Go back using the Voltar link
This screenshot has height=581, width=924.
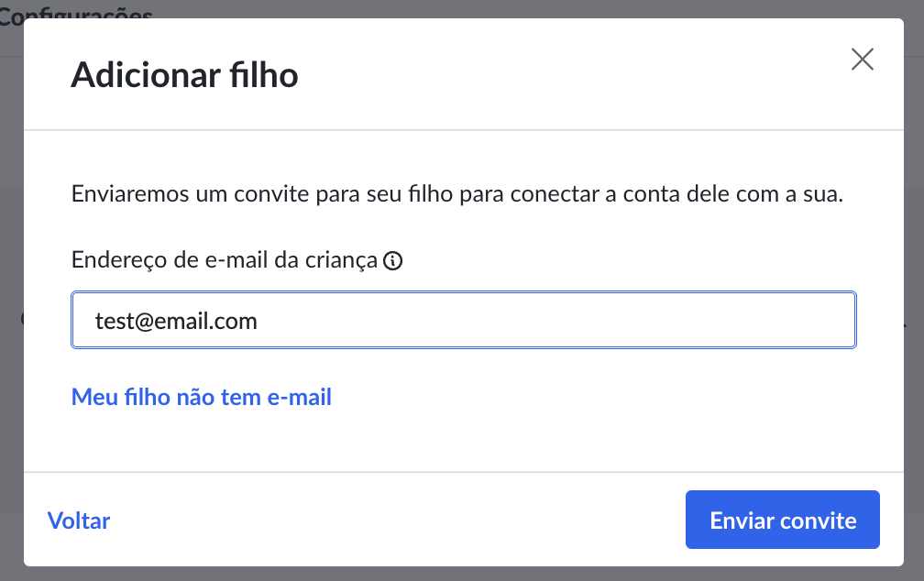(x=79, y=521)
